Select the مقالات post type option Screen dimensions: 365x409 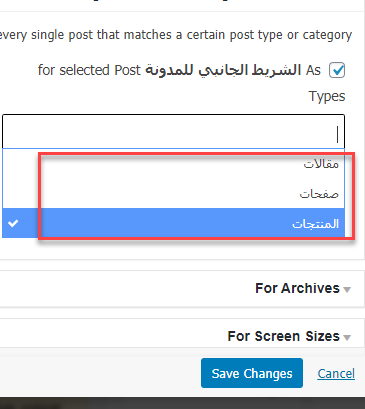click(x=173, y=164)
